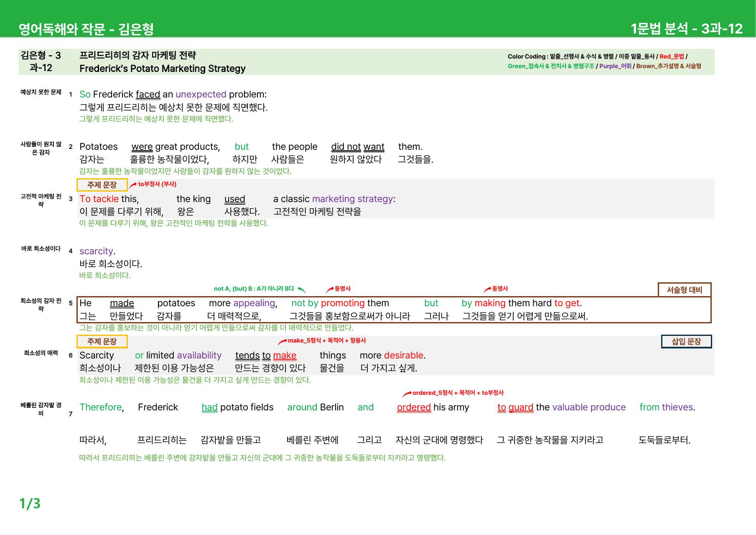
Task: Click the purple phrase marketing strategy
Action: click(352, 199)
